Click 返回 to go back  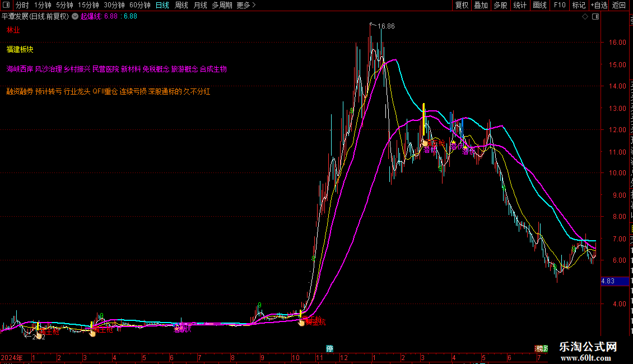(618, 5)
